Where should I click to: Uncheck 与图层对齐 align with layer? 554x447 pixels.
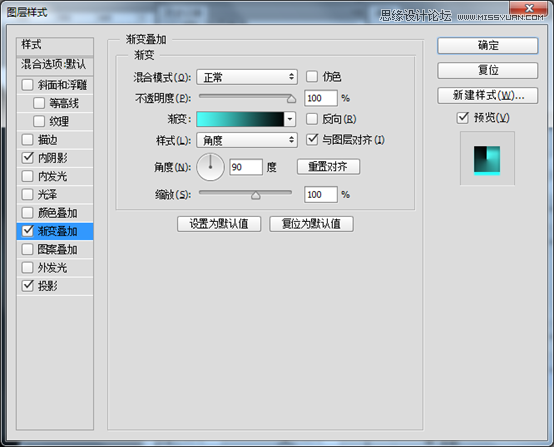[312, 140]
